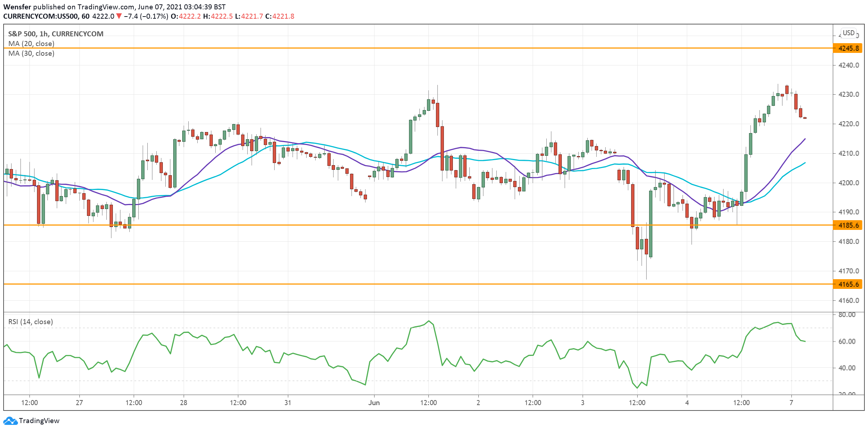Viewport: 868px width, 431px height.
Task: Expand the CURRENCYCOM:US500 symbol menu
Action: click(x=42, y=16)
